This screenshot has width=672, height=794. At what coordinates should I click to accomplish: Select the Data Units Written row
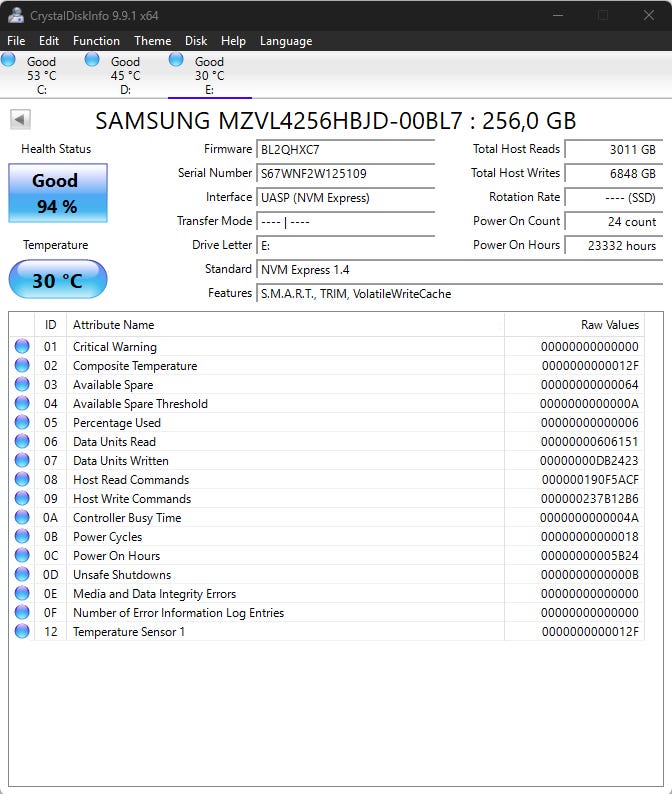327,460
